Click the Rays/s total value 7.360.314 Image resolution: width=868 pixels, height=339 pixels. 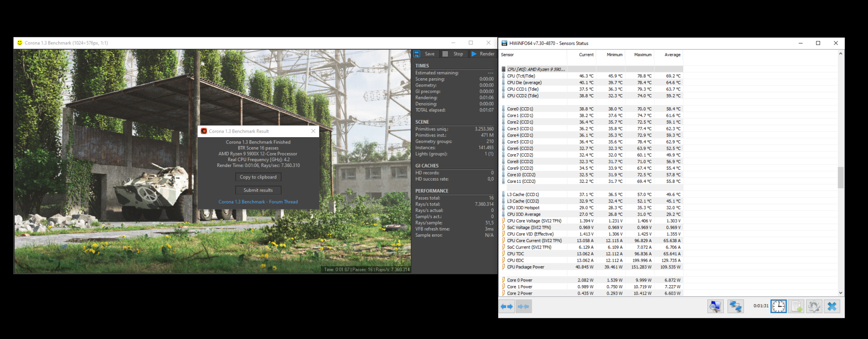(484, 204)
